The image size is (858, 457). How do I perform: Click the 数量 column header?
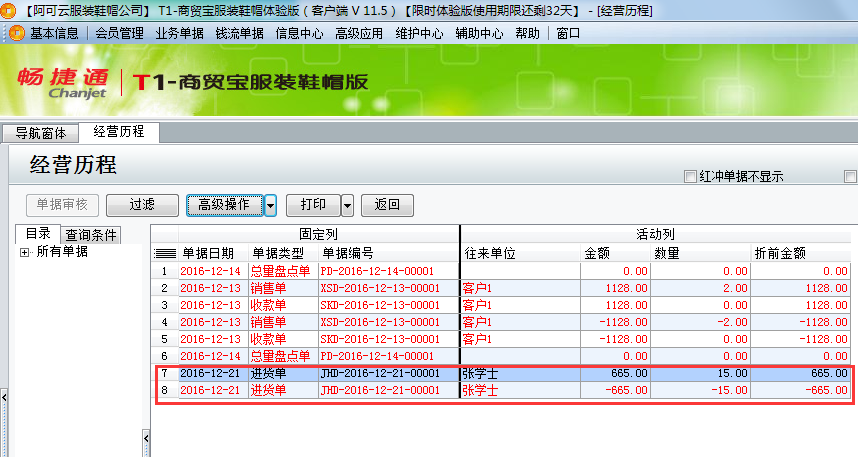[x=700, y=253]
